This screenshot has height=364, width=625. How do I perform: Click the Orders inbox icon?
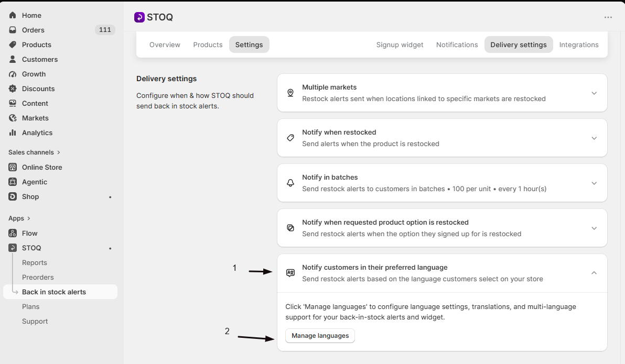tap(13, 30)
